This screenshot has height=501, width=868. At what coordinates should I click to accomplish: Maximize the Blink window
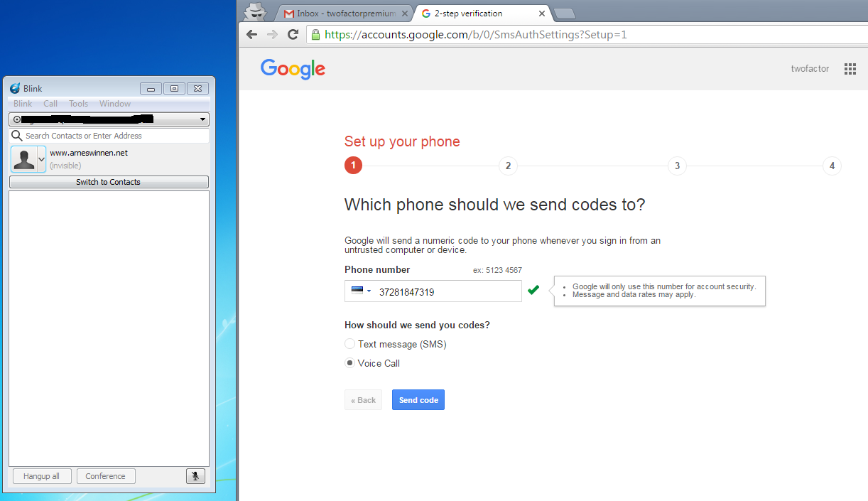click(x=174, y=89)
